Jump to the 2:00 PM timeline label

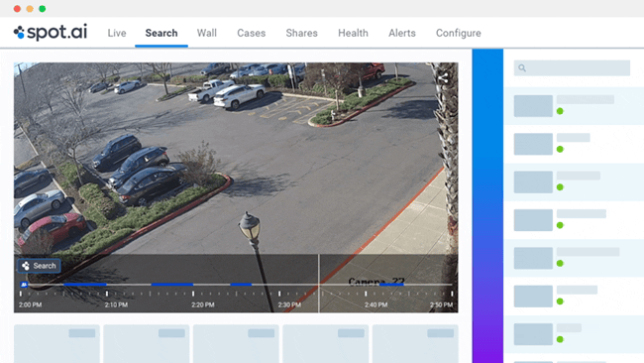coord(30,304)
